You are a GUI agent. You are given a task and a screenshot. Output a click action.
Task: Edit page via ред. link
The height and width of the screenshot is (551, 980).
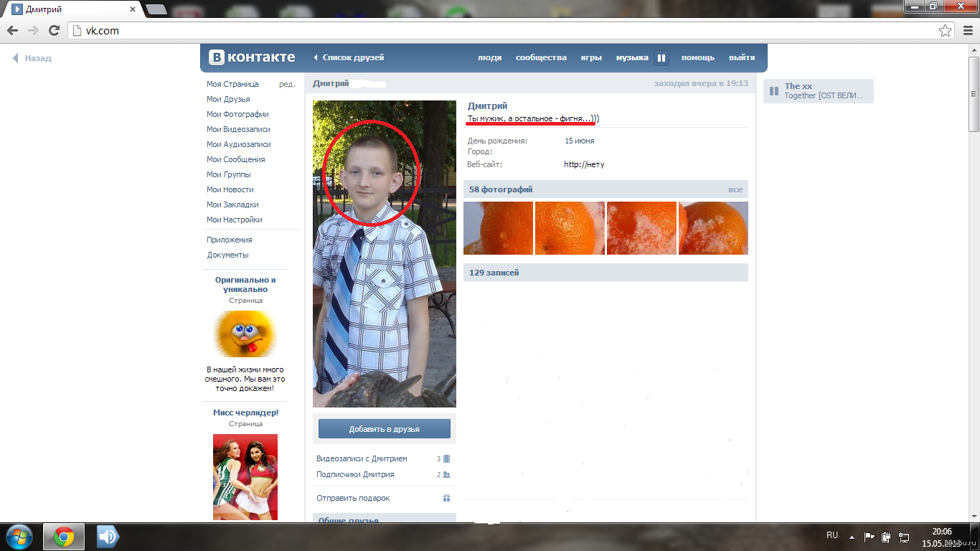pyautogui.click(x=287, y=84)
